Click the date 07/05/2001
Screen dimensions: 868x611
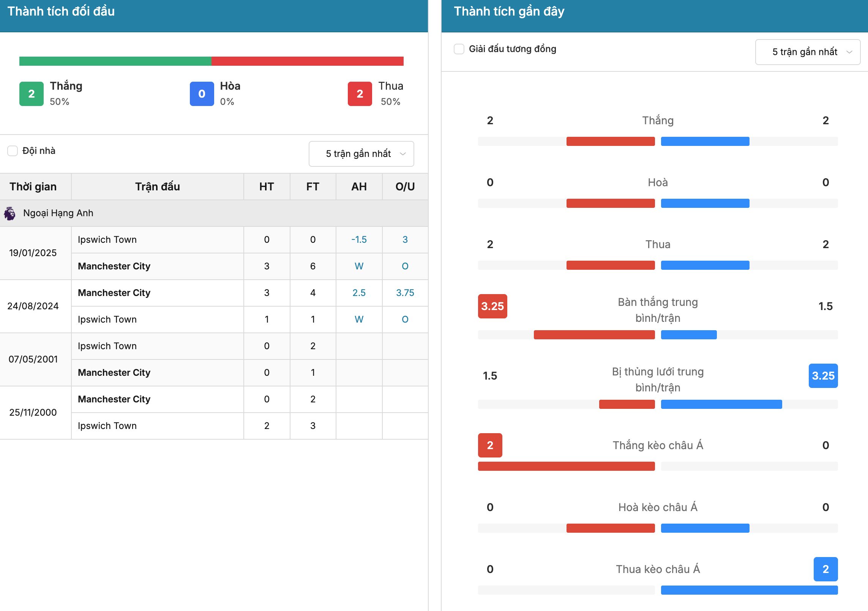(33, 359)
